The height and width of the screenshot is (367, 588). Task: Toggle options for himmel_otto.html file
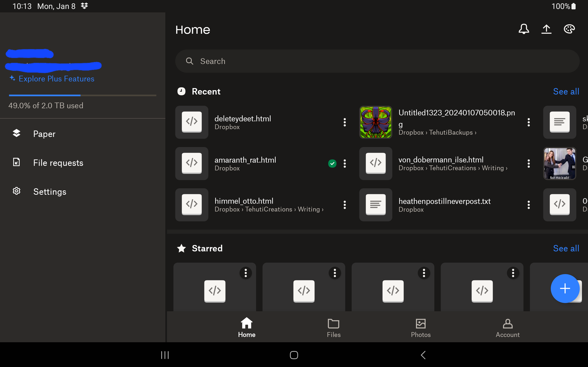[345, 205]
